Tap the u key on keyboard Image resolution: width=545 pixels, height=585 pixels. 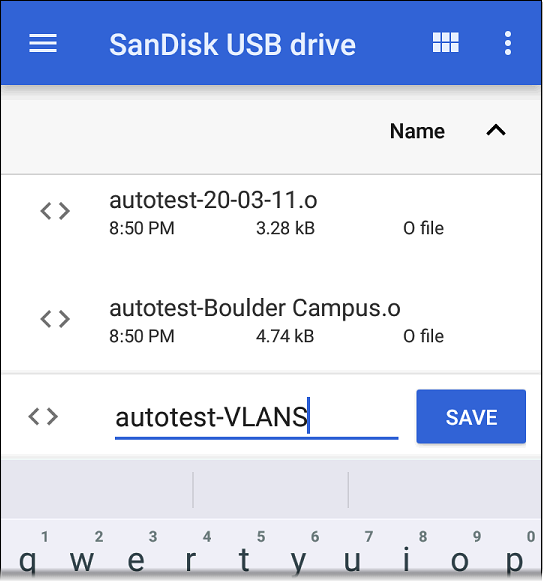[352, 556]
